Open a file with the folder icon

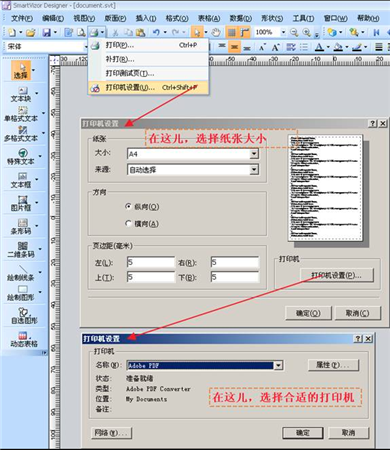coord(31,32)
